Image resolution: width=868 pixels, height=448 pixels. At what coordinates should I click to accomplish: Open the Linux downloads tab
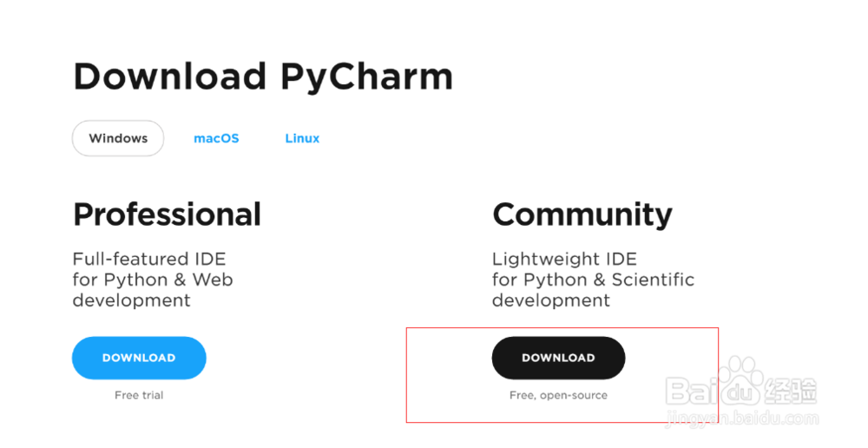pyautogui.click(x=302, y=138)
